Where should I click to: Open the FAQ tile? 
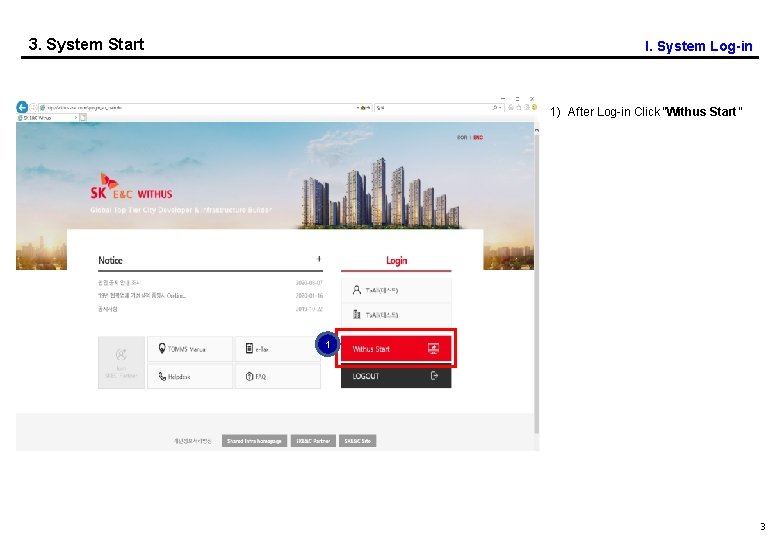click(278, 376)
